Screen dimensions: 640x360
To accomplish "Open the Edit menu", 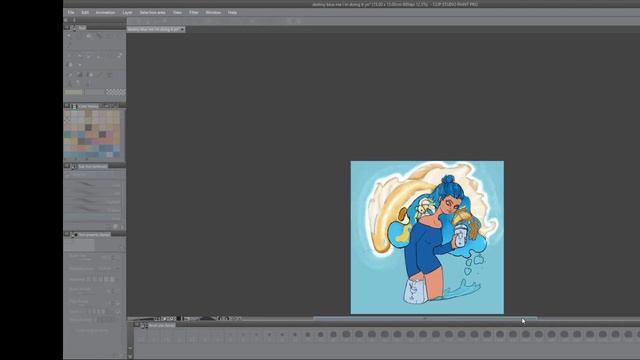I will click(x=85, y=13).
